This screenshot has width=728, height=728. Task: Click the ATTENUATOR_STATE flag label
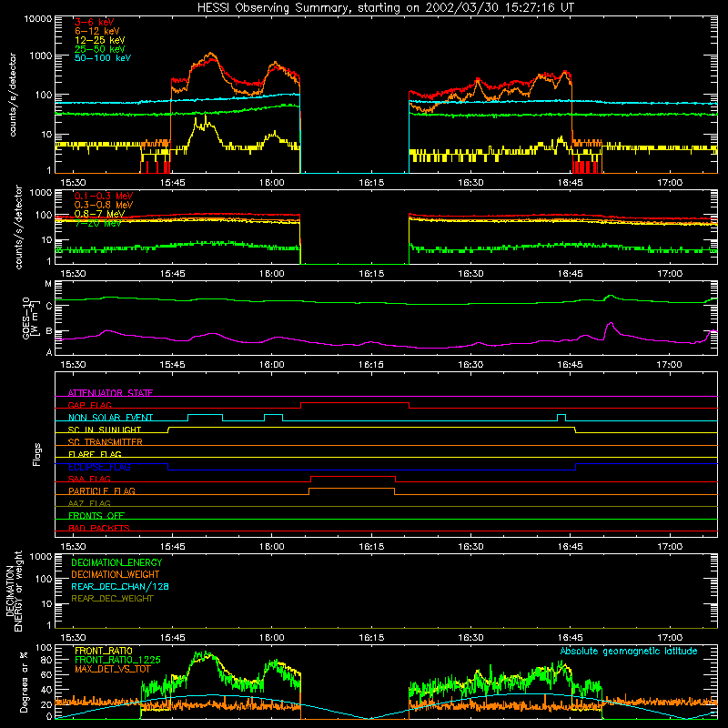click(110, 393)
